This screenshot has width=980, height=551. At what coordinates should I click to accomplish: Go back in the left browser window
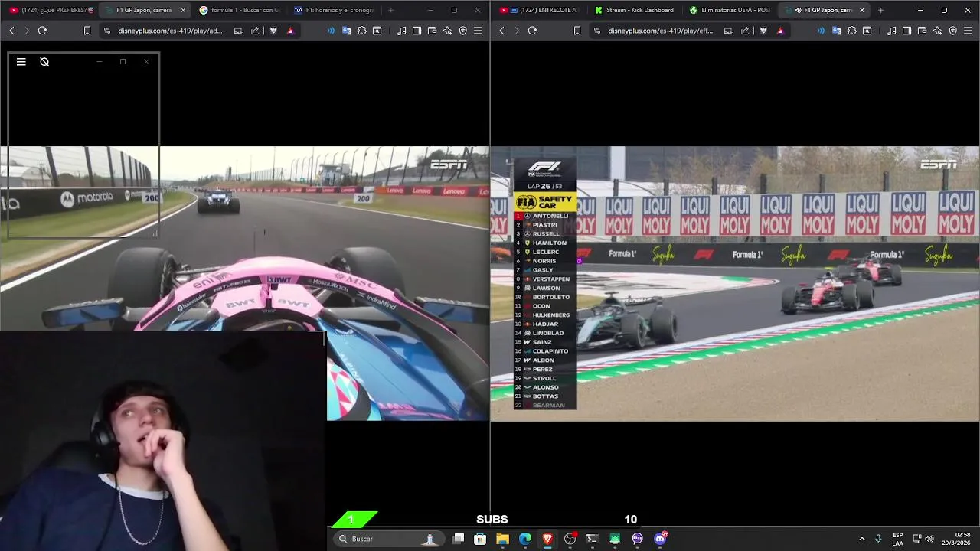click(x=11, y=31)
